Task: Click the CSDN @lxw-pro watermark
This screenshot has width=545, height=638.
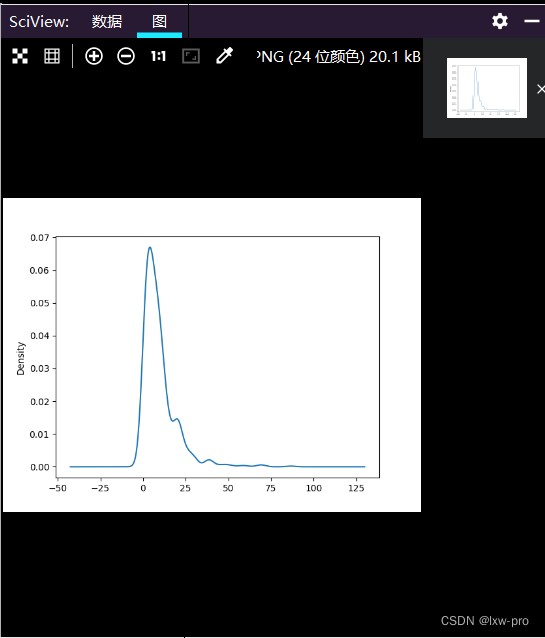Action: point(484,621)
